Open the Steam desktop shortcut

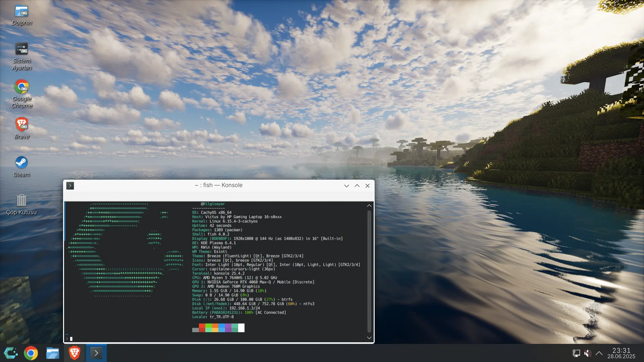[x=21, y=167]
